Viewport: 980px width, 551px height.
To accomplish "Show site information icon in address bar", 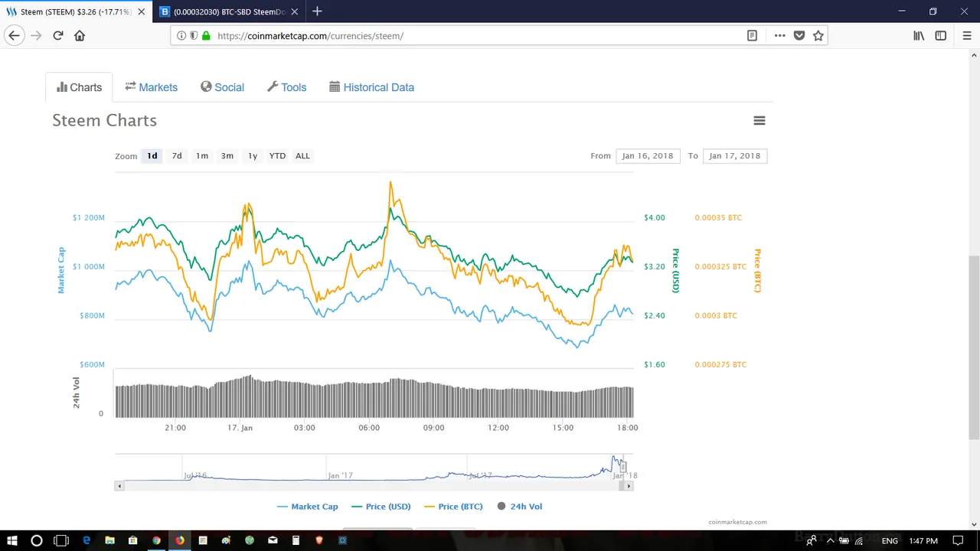I will [181, 35].
